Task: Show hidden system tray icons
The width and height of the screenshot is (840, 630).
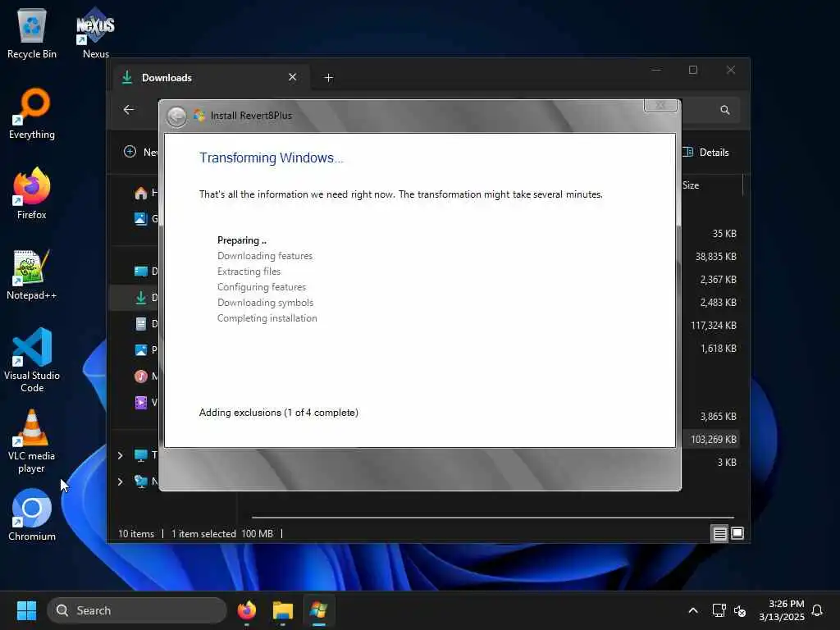Action: click(692, 610)
